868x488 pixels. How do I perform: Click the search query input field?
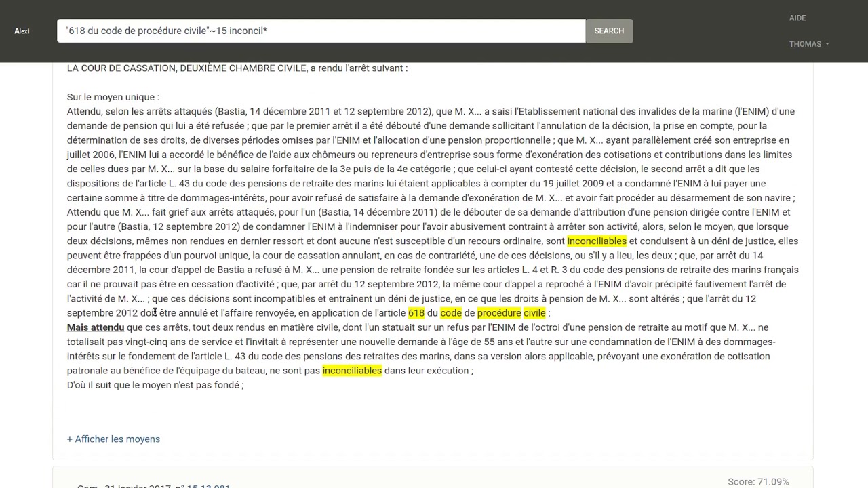pyautogui.click(x=321, y=31)
